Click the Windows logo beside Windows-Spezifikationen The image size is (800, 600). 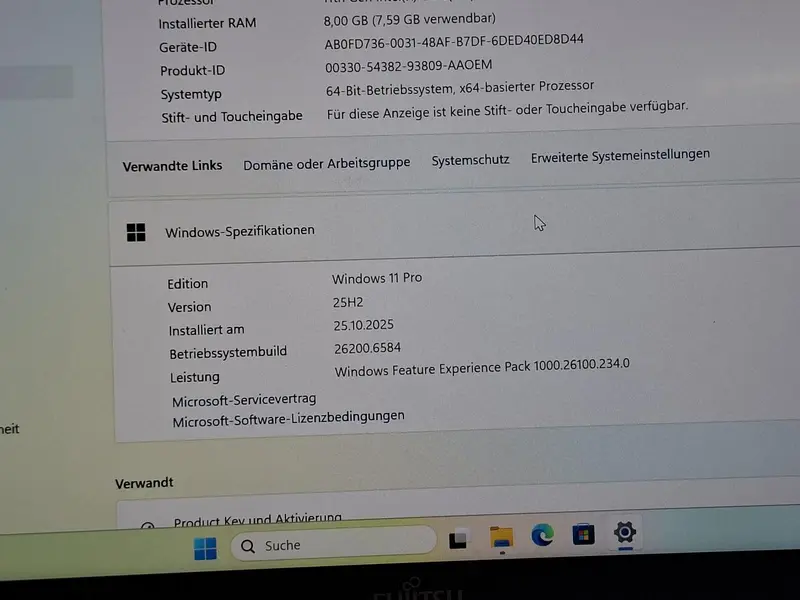pyautogui.click(x=136, y=233)
